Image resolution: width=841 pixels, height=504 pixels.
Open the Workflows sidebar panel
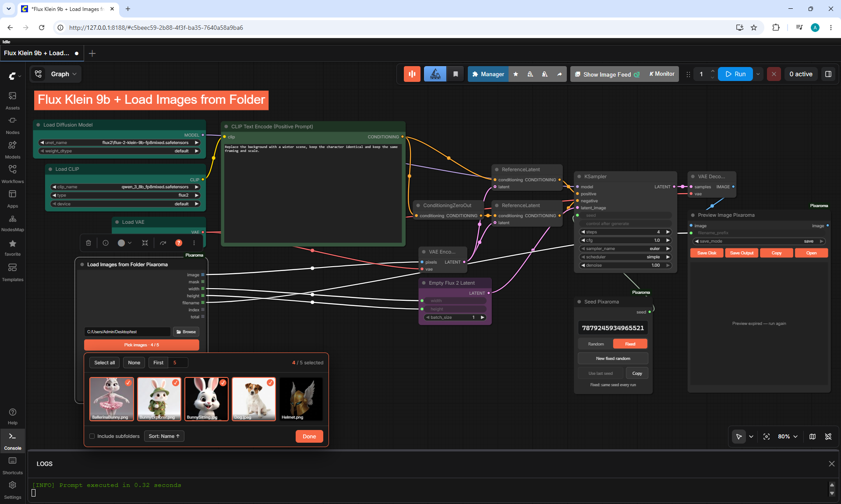[13, 174]
